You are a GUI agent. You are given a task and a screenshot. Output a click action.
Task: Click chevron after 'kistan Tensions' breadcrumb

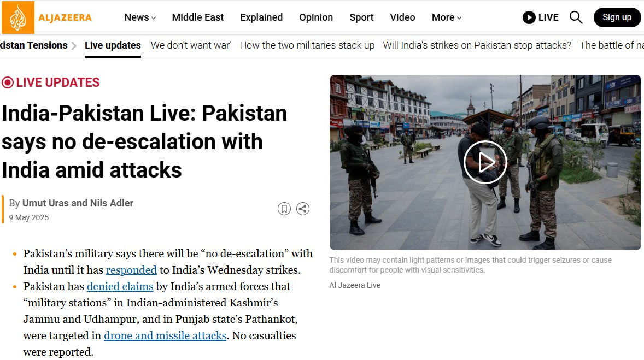coord(74,45)
